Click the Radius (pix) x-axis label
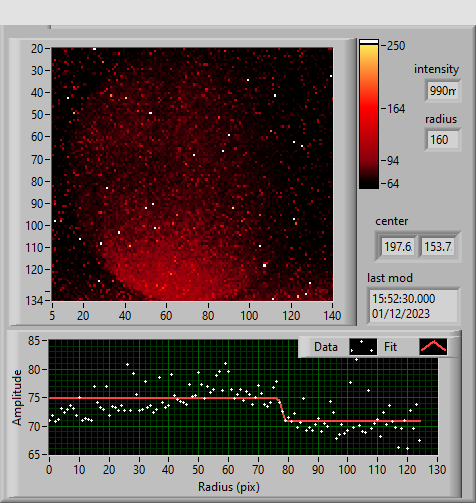Image resolution: width=476 pixels, height=503 pixels. click(x=229, y=487)
